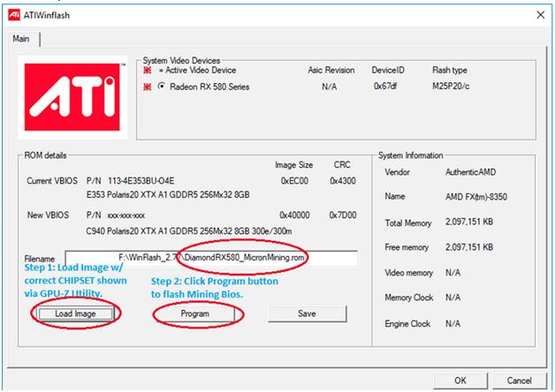Click the C940 Polaris20 XTX description line
555x392 pixels.
coord(189,231)
